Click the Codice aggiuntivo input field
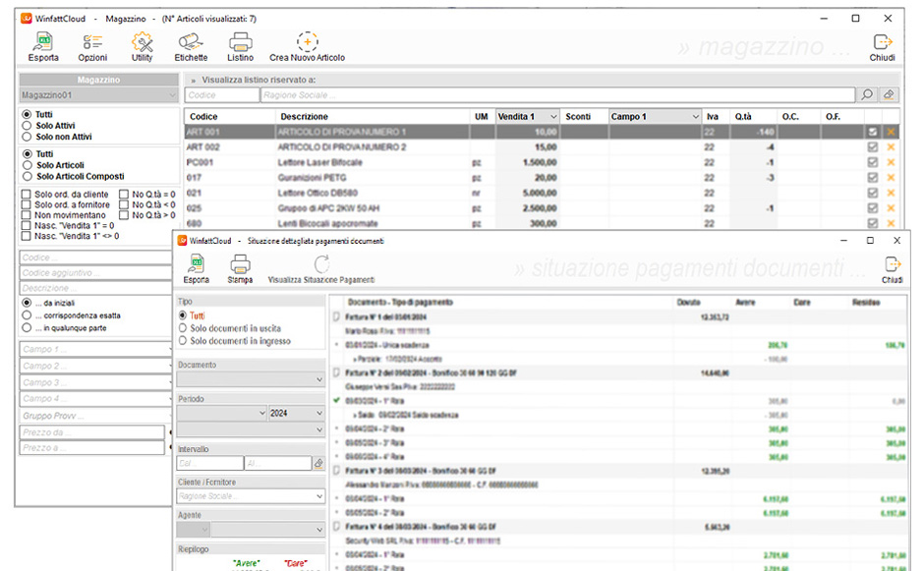This screenshot has width=924, height=571. pos(96,273)
